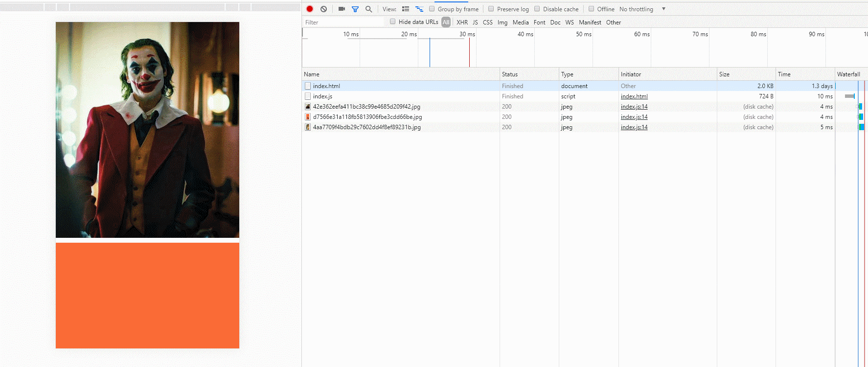Sort requests by Size column
The height and width of the screenshot is (367, 868).
point(746,74)
